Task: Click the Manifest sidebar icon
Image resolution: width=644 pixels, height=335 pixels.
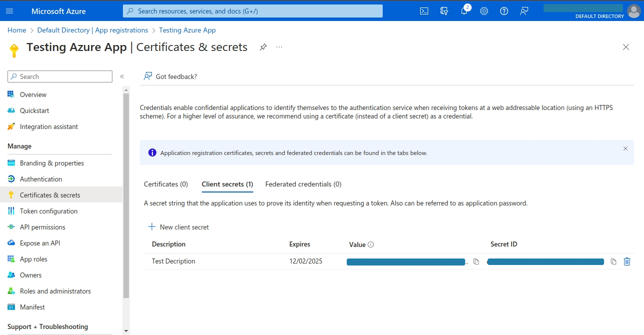Action: (11, 307)
